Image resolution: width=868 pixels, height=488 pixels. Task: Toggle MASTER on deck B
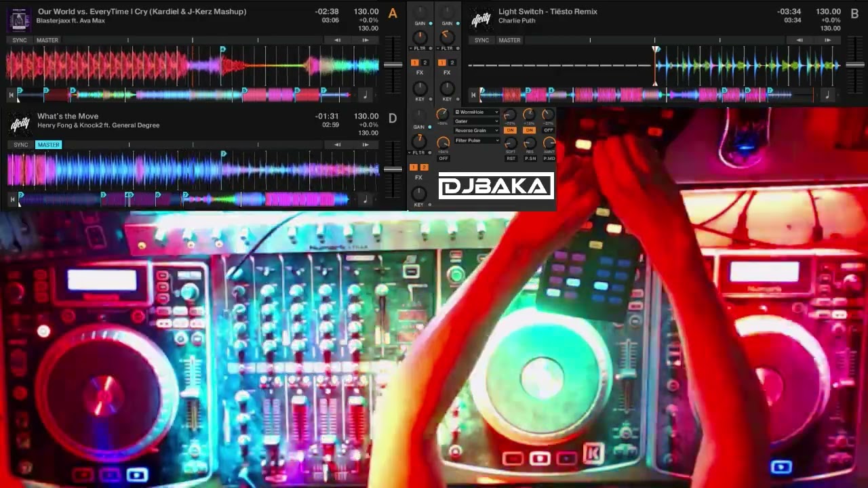(x=509, y=40)
